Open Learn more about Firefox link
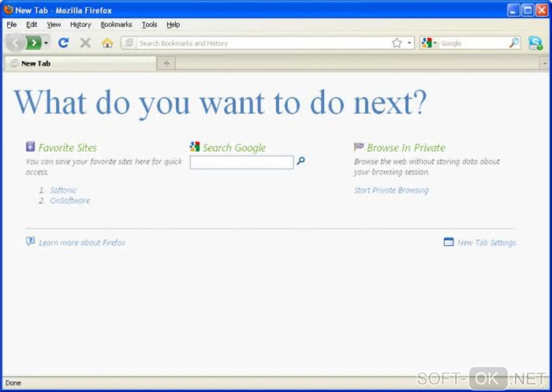This screenshot has width=552, height=392. 82,243
